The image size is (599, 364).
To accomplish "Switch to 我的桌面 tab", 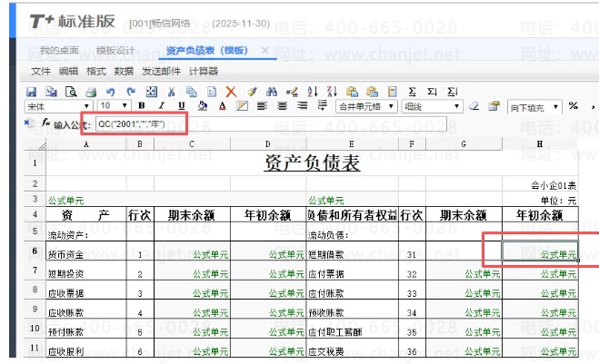I will [59, 50].
